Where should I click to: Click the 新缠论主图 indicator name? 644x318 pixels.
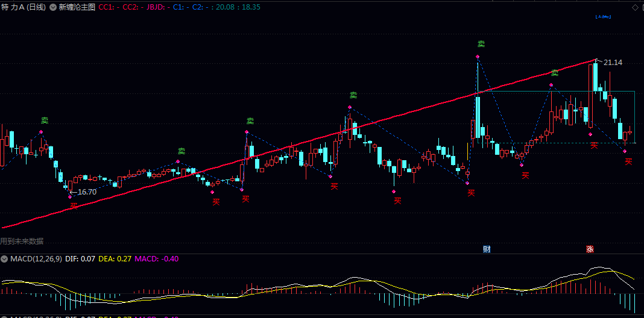[x=77, y=7]
